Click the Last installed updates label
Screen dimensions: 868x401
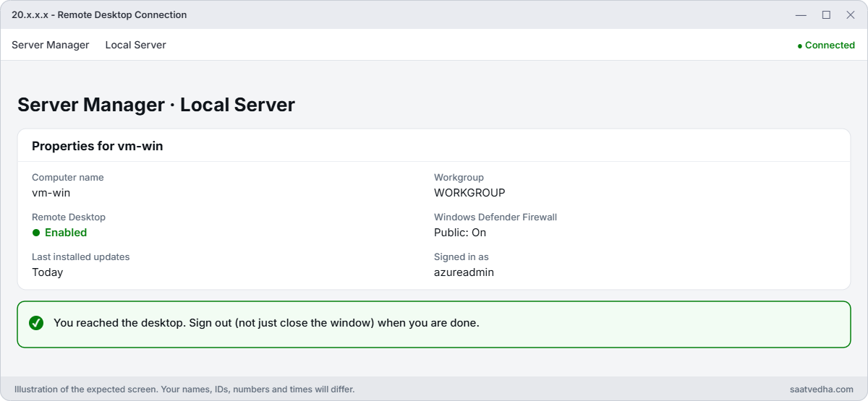tap(80, 256)
